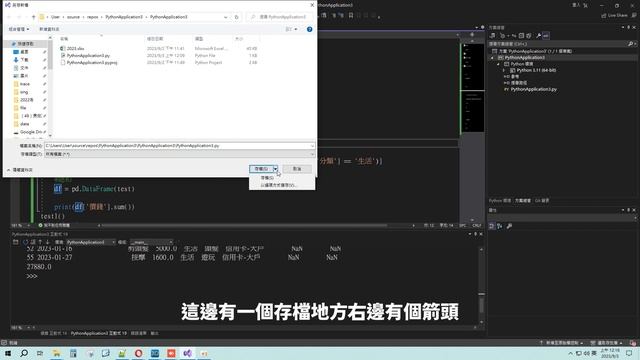Click Live Share in Visual Studio title area
Viewport: 640px width, 360px height.
[614, 16]
